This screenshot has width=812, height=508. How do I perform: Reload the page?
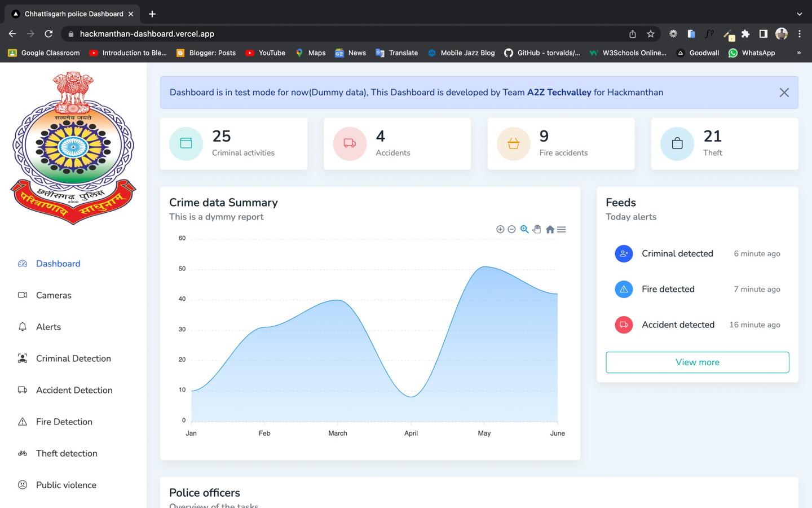click(48, 34)
